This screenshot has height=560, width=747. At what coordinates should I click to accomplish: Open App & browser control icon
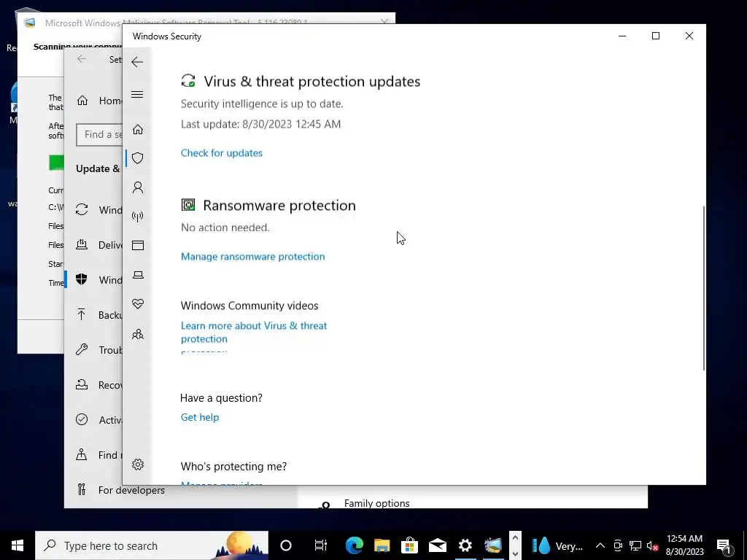(138, 245)
